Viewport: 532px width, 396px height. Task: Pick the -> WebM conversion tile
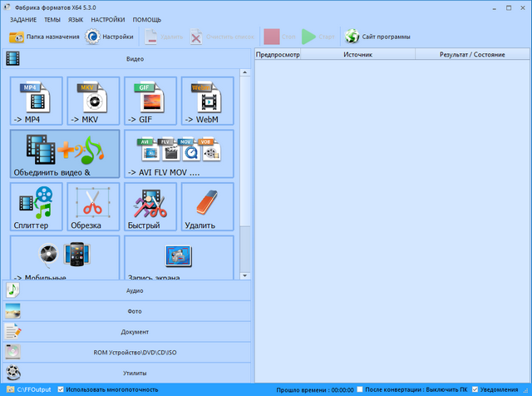(x=207, y=102)
